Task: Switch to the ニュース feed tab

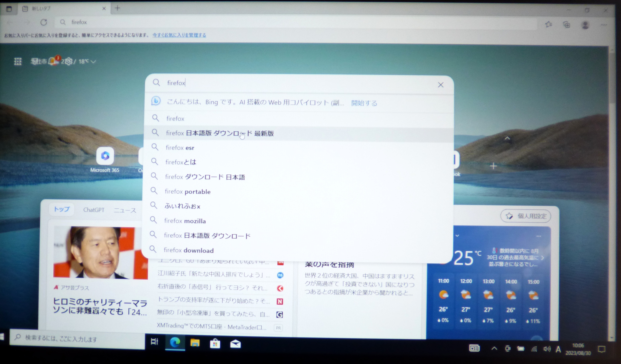Action: pos(125,210)
